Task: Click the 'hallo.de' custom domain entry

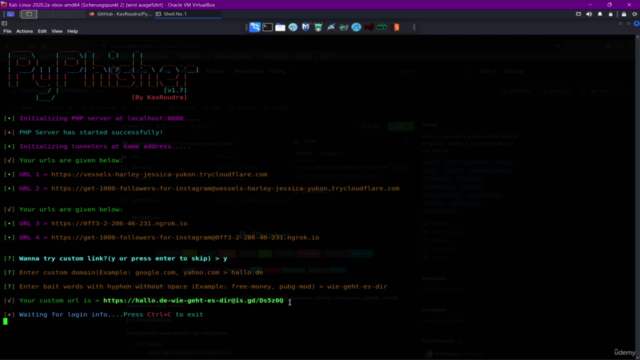Action: [247, 272]
